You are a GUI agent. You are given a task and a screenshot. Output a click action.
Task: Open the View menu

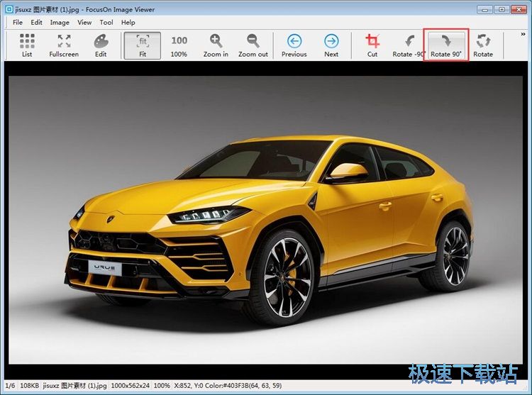tap(84, 23)
